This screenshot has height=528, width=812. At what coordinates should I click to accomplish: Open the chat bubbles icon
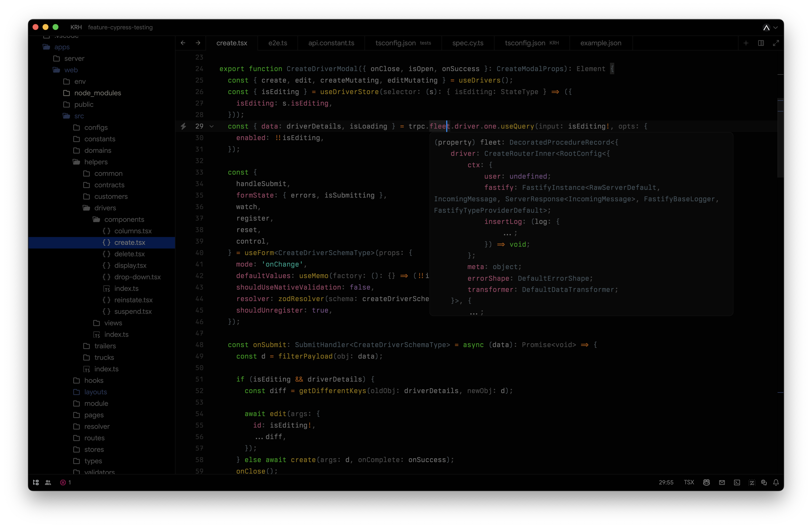[764, 482]
